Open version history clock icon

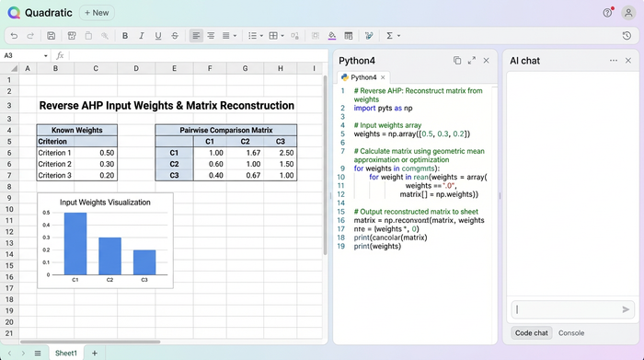pos(627,36)
